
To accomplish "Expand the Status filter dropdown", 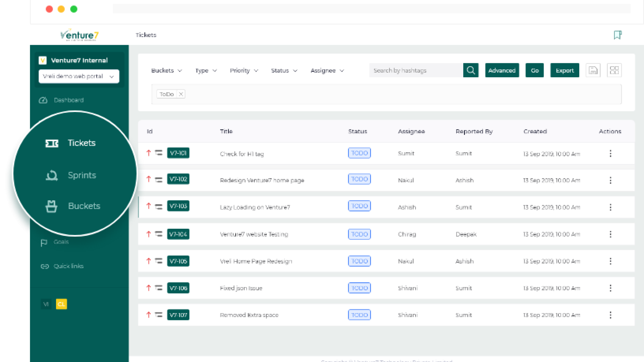I will (284, 70).
